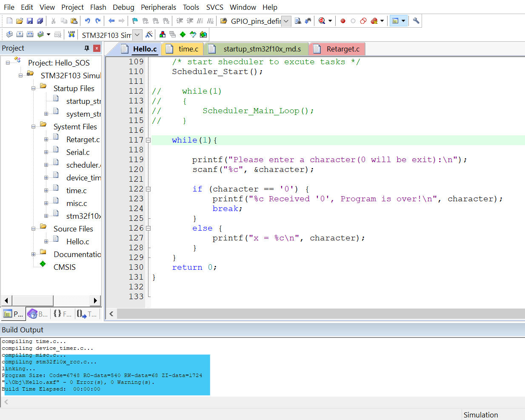Launch Pack Installer
Screen dimensions: 525x420
pyautogui.click(x=203, y=34)
